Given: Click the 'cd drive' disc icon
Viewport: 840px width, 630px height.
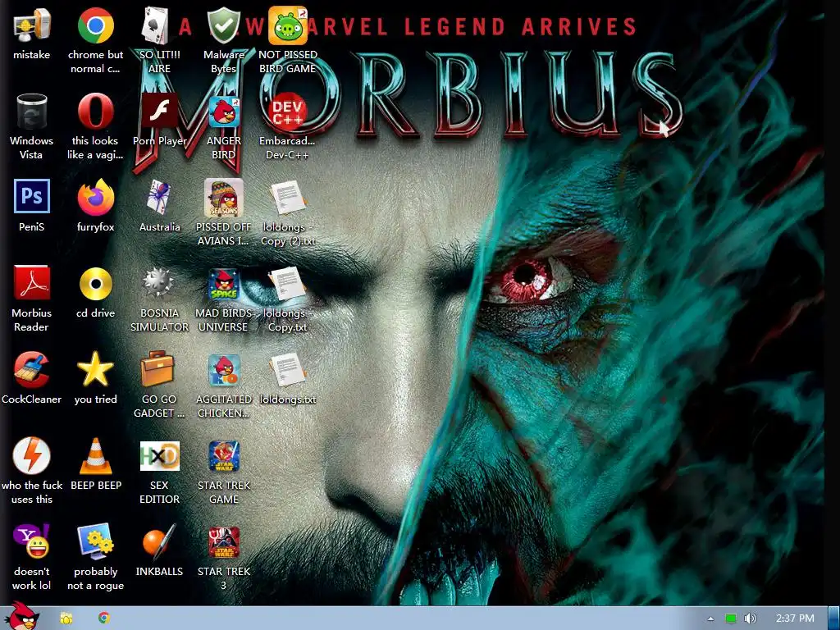Looking at the screenshot, I should coord(95,284).
